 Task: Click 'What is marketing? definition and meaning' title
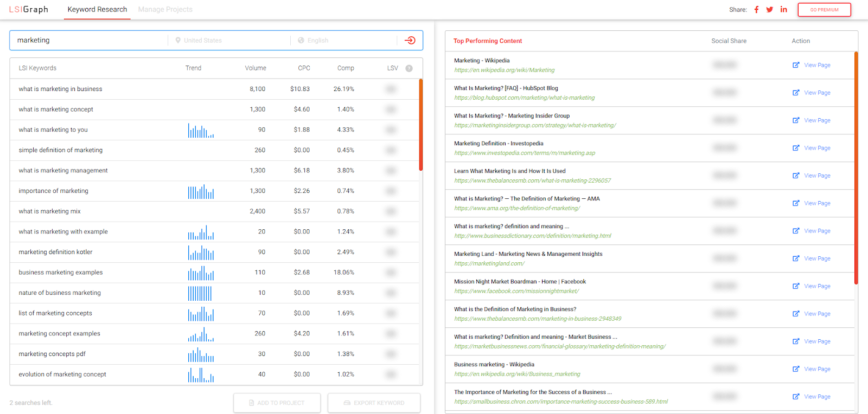tap(512, 227)
